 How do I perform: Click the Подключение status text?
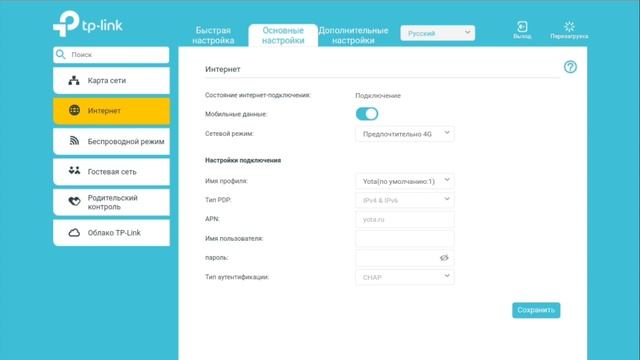coord(378,96)
